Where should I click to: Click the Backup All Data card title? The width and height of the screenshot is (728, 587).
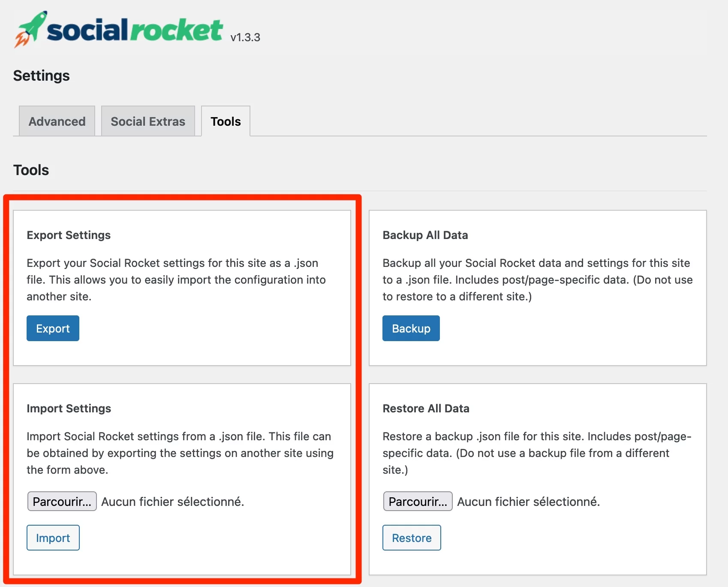(x=425, y=235)
